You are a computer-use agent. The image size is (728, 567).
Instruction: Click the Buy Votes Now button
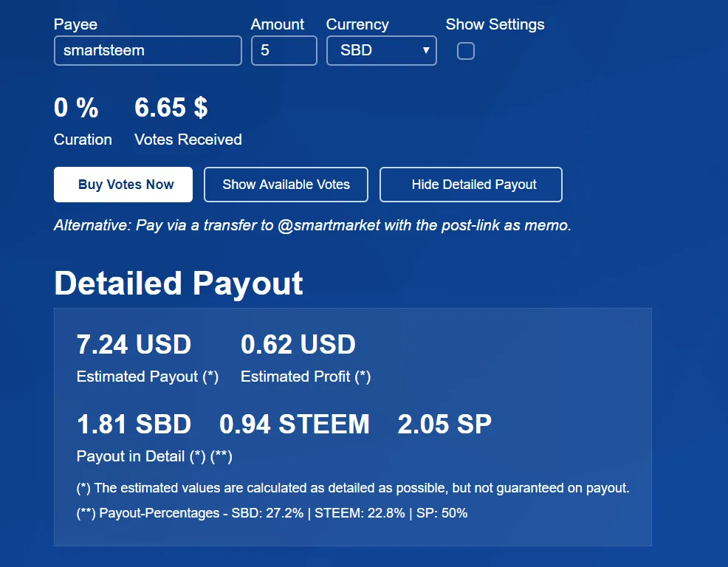tap(123, 185)
